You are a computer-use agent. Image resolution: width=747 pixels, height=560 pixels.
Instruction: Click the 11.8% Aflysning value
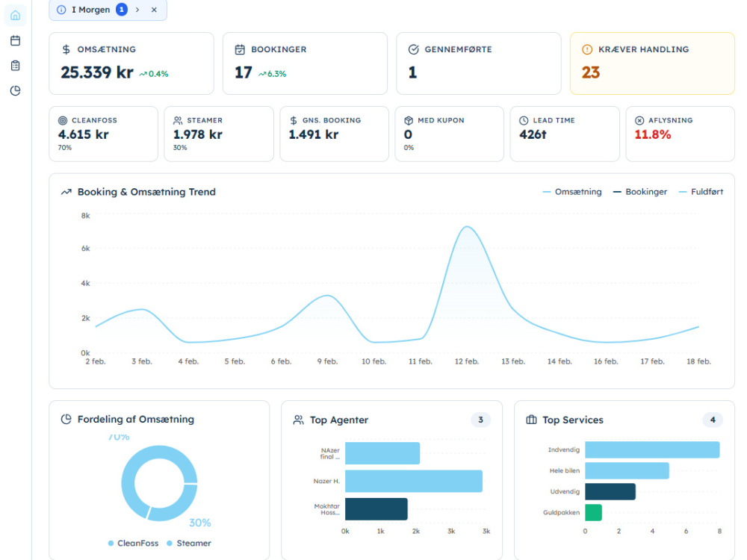coord(653,134)
